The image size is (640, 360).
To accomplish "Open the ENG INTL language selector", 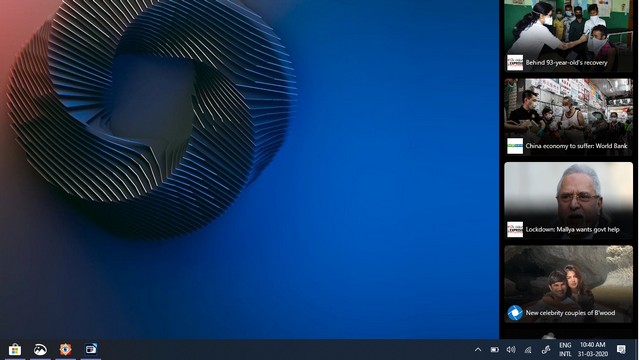I will [565, 349].
